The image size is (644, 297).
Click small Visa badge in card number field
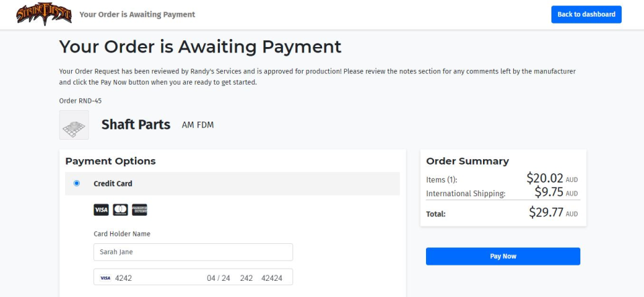pyautogui.click(x=105, y=278)
